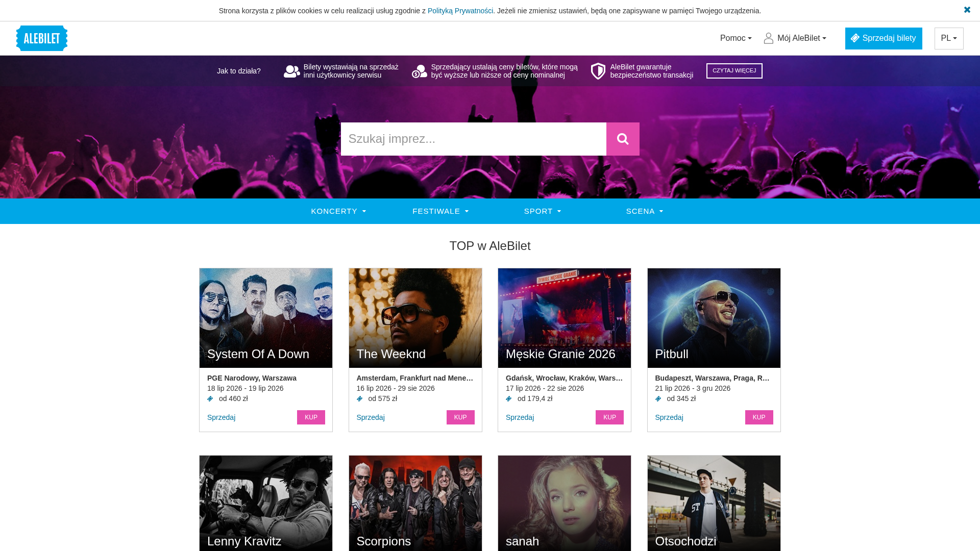Click Sprzedaj link under Pitbull
The image size is (980, 551).
669,417
